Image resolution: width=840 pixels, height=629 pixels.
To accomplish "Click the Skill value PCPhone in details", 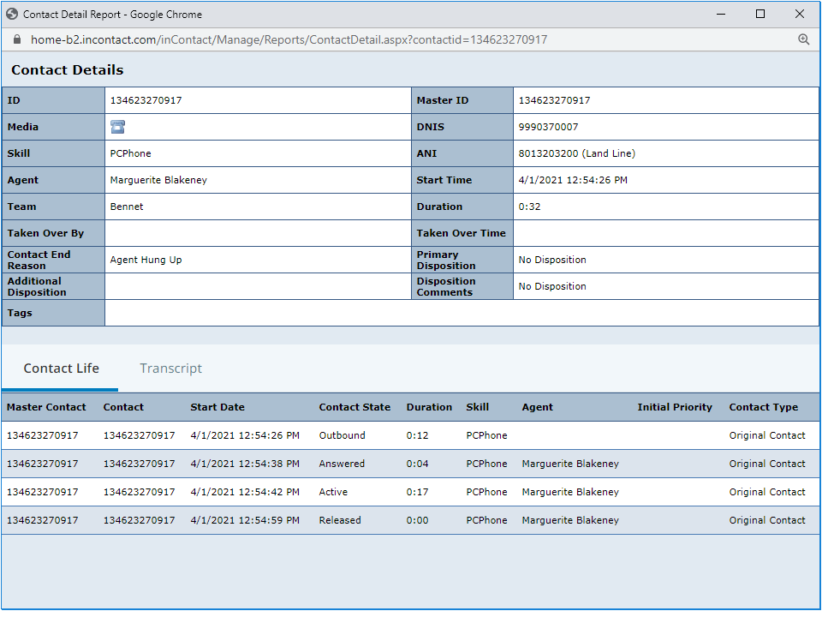I will (131, 153).
